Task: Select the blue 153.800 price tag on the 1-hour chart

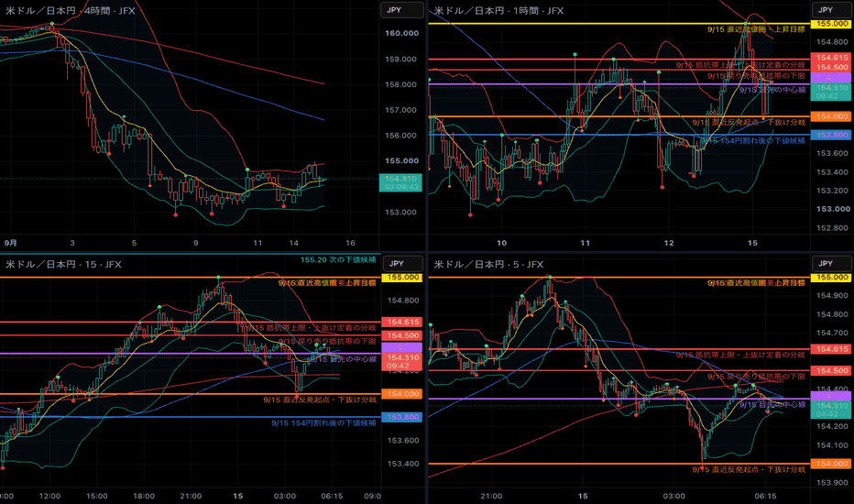Action: tap(832, 135)
